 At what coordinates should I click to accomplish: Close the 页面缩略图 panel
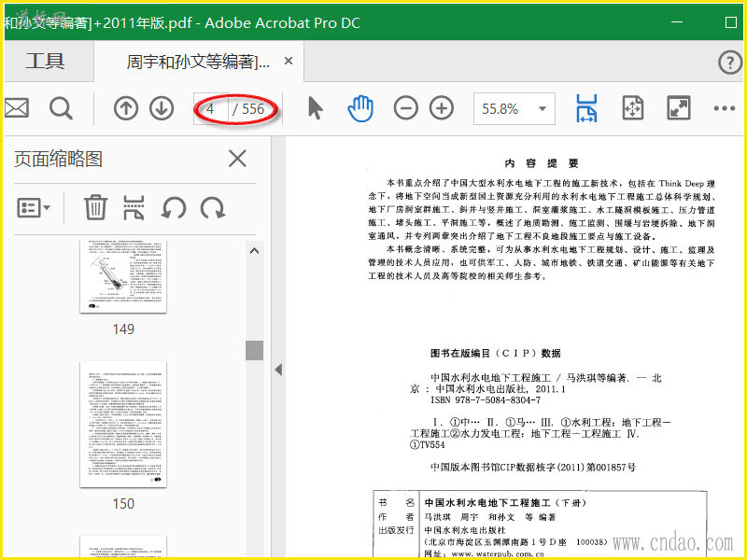tap(237, 159)
